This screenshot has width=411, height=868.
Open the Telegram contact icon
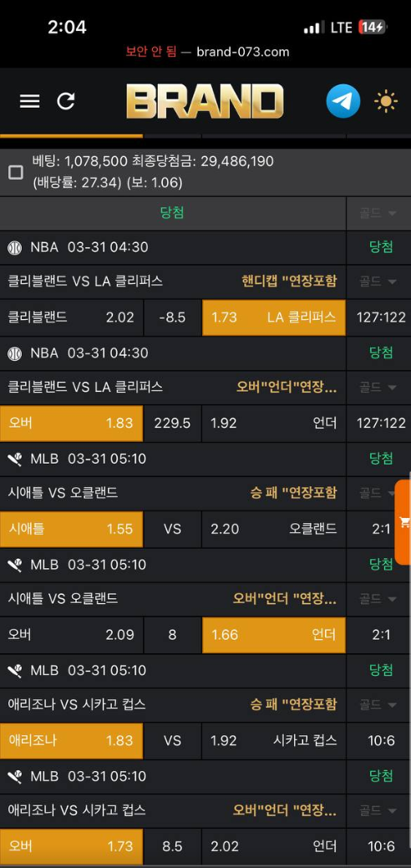(342, 101)
